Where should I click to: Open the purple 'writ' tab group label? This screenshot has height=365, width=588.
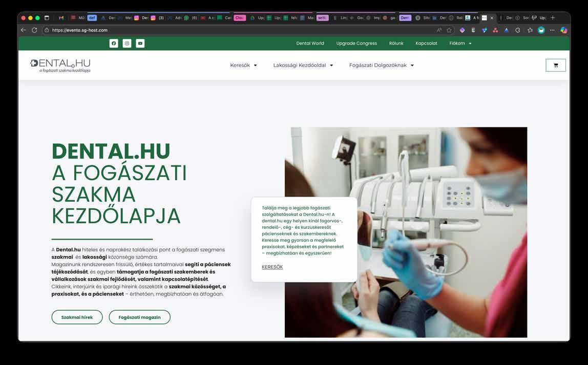click(322, 17)
